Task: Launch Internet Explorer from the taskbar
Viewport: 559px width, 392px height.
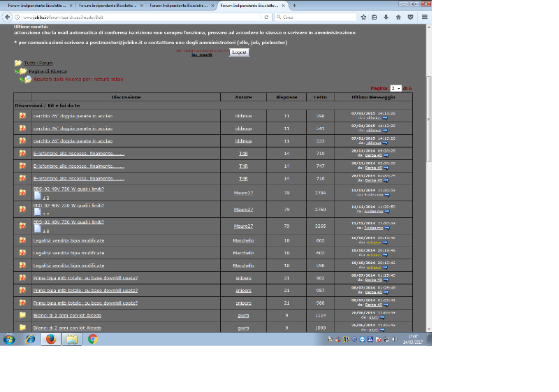Action: 30,340
